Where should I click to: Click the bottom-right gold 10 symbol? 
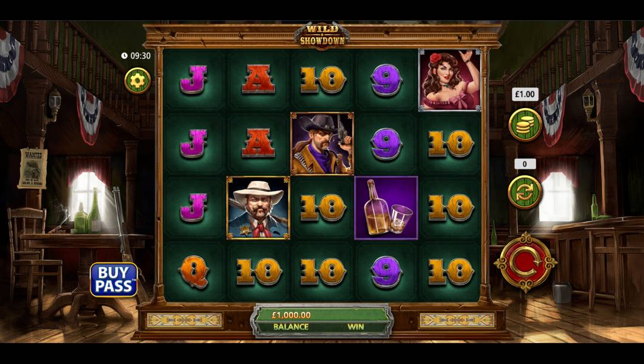[x=451, y=272]
